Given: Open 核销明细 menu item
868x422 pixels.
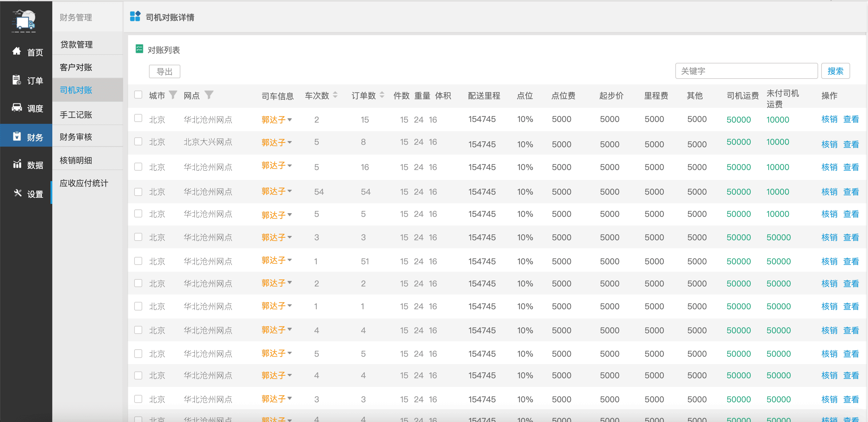Looking at the screenshot, I should point(76,160).
